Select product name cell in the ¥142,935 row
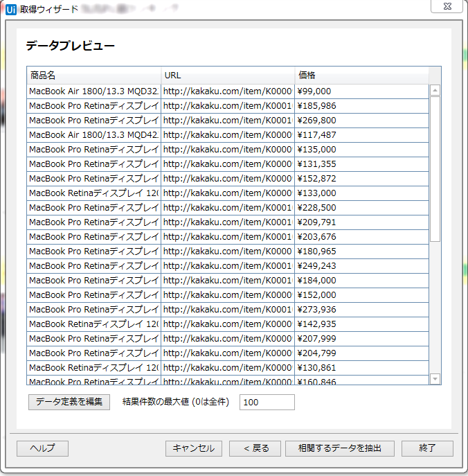 point(93,324)
